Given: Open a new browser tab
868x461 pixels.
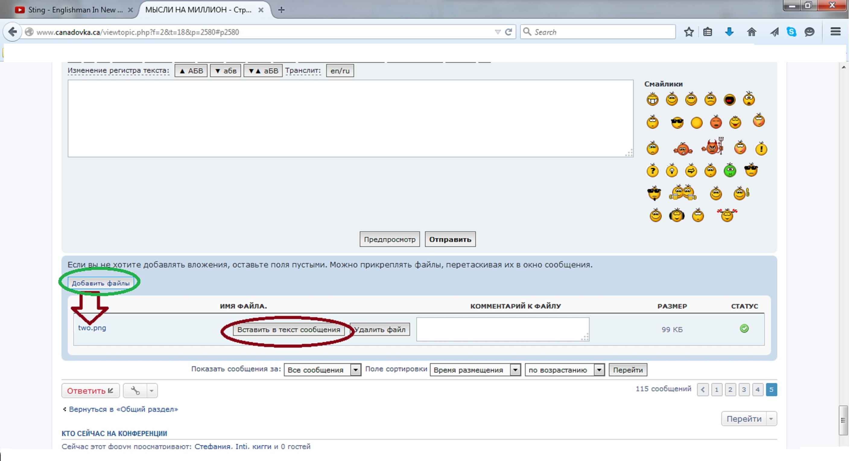Looking at the screenshot, I should point(281,10).
